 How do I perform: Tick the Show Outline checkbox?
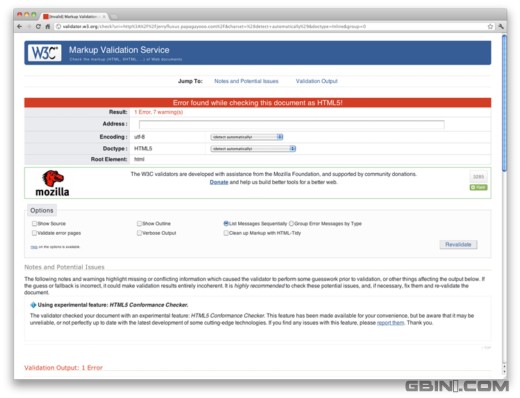(139, 223)
